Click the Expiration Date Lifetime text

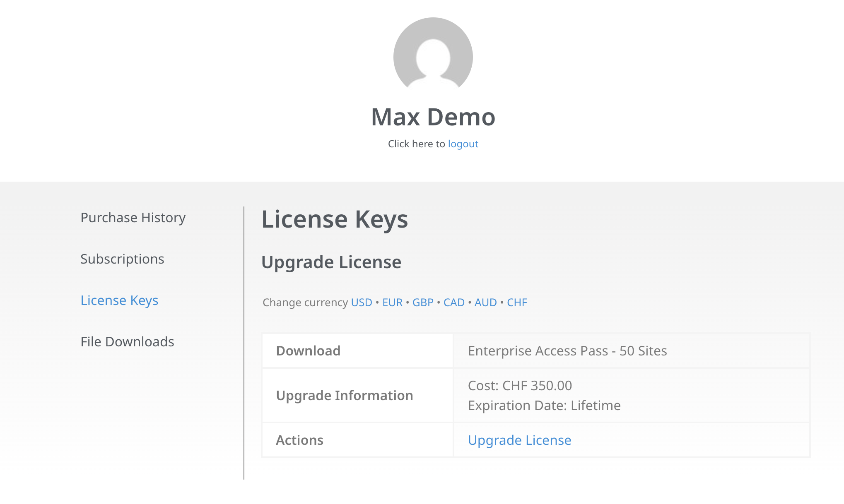[x=544, y=406]
